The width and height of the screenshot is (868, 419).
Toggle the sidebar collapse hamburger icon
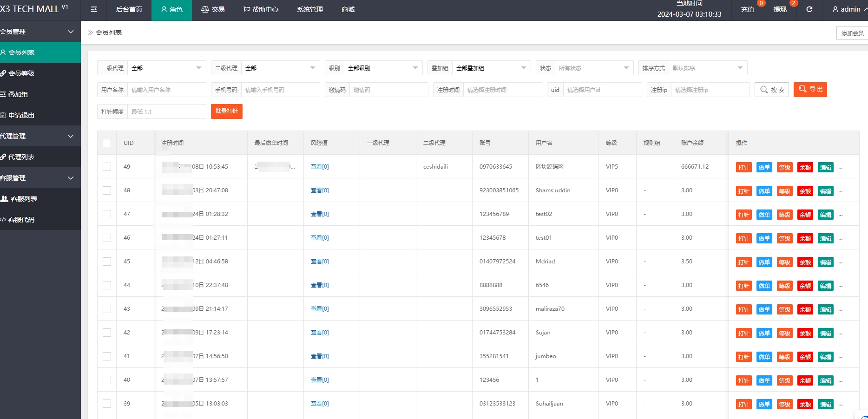pyautogui.click(x=94, y=9)
